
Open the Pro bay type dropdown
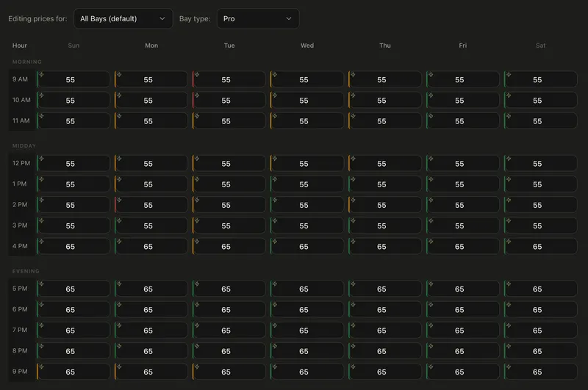pyautogui.click(x=258, y=19)
